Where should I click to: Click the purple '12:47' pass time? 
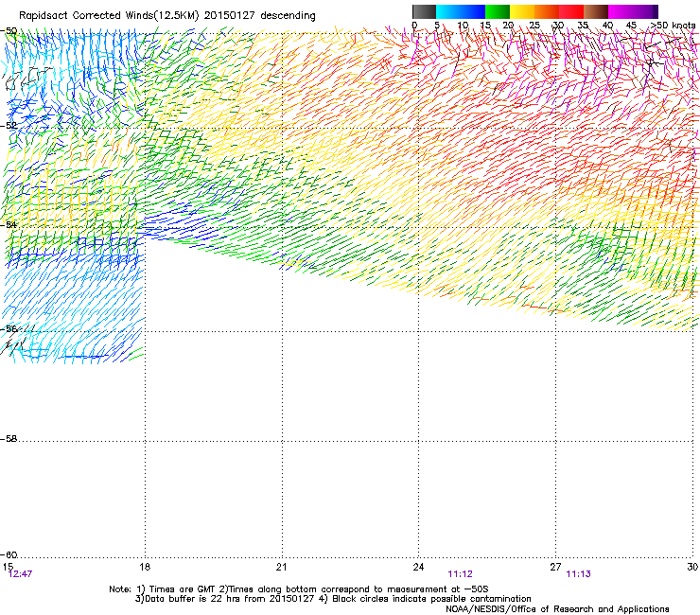pyautogui.click(x=20, y=574)
